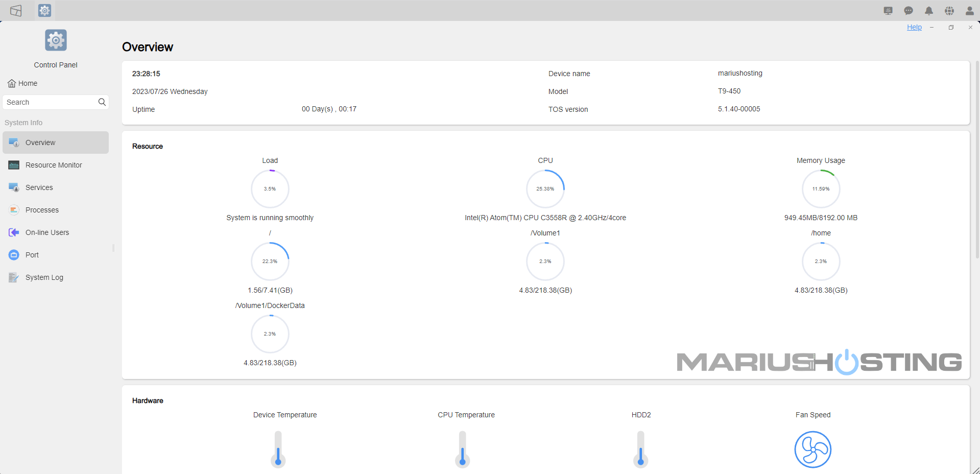Click the Load 3.5% gauge
The image size is (980, 474).
270,188
